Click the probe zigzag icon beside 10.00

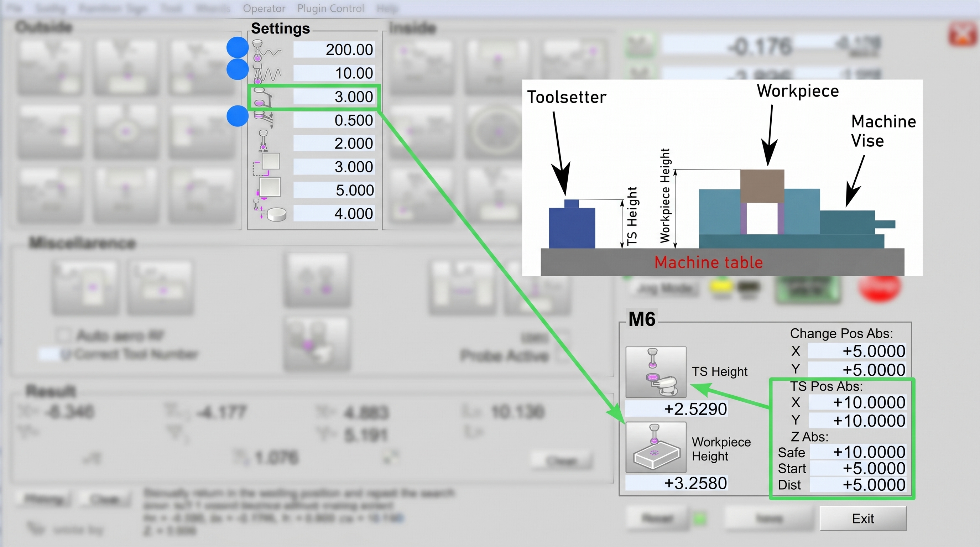pyautogui.click(x=267, y=73)
